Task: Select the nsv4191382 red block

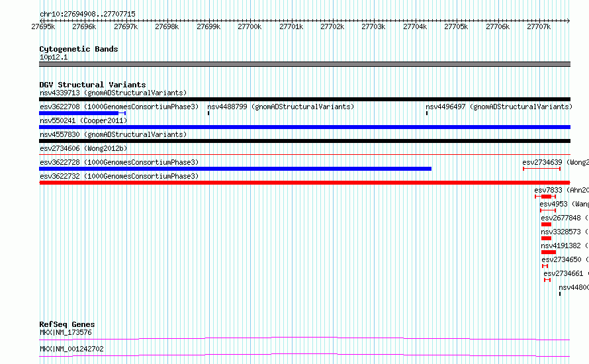Action: 549,252
